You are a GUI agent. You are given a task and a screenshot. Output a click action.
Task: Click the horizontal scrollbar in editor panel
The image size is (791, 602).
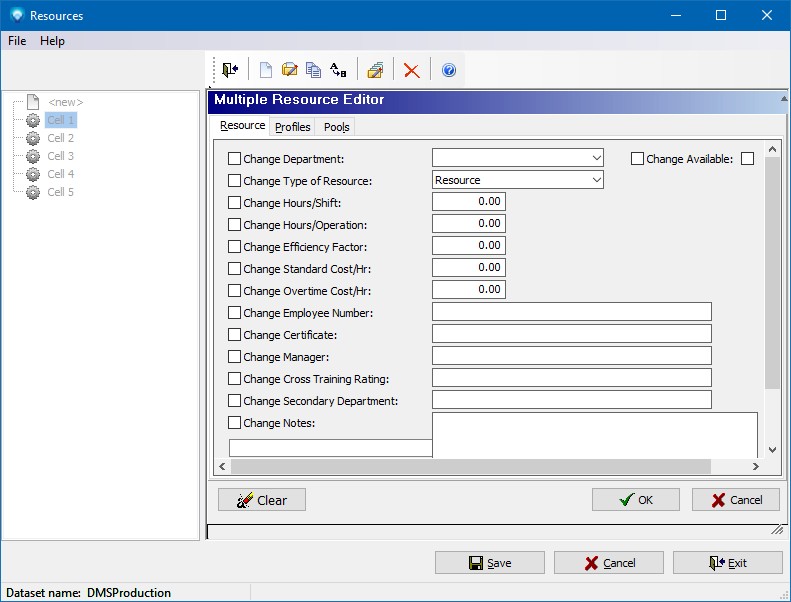(470, 467)
